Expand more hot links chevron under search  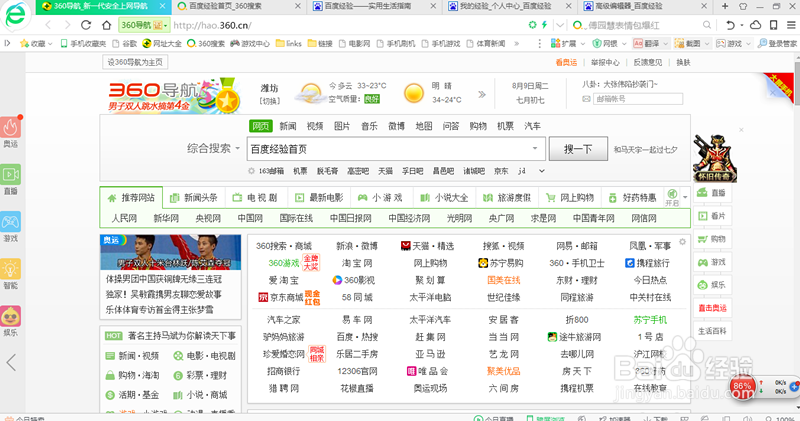542,171
